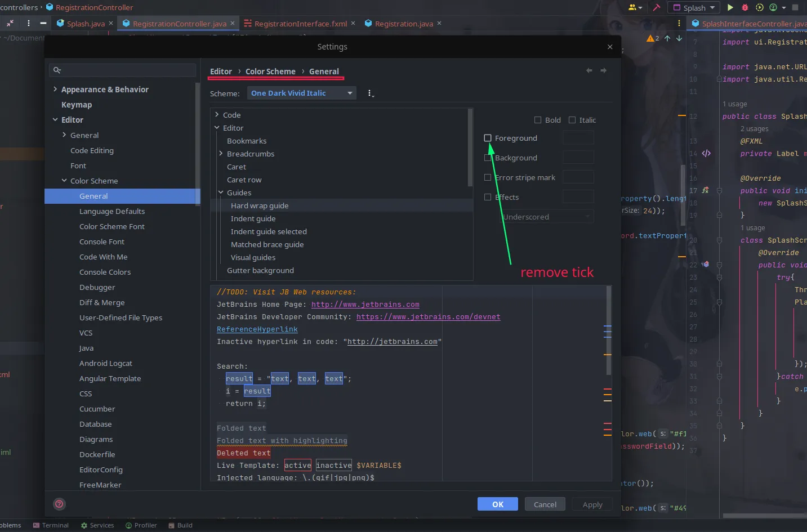Switch to the Registration.java tab

pyautogui.click(x=404, y=24)
